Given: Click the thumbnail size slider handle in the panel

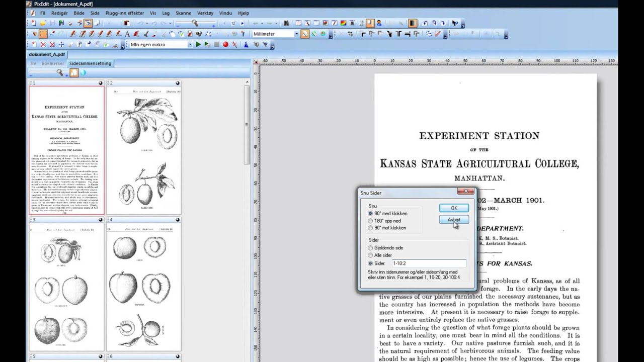Looking at the screenshot, I should (59, 73).
